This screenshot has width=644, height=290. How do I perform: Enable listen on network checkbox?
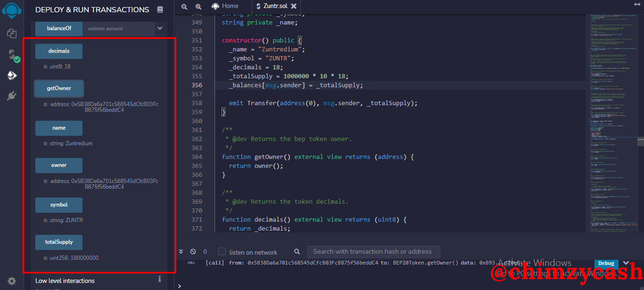222,252
